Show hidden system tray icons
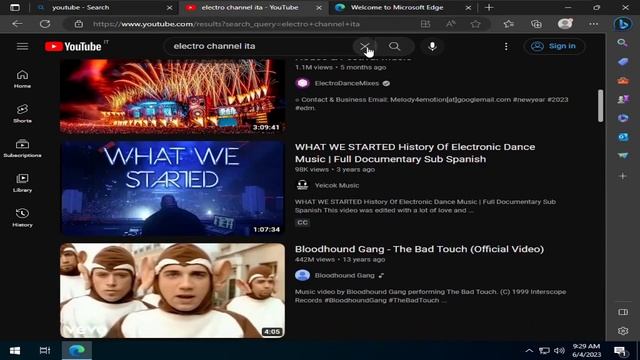The width and height of the screenshot is (640, 360). pyautogui.click(x=529, y=351)
